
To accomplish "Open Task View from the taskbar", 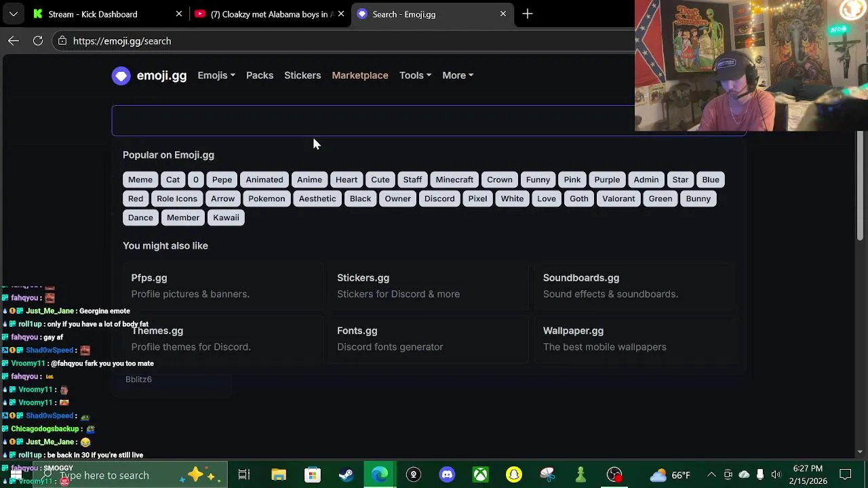I will point(244,474).
